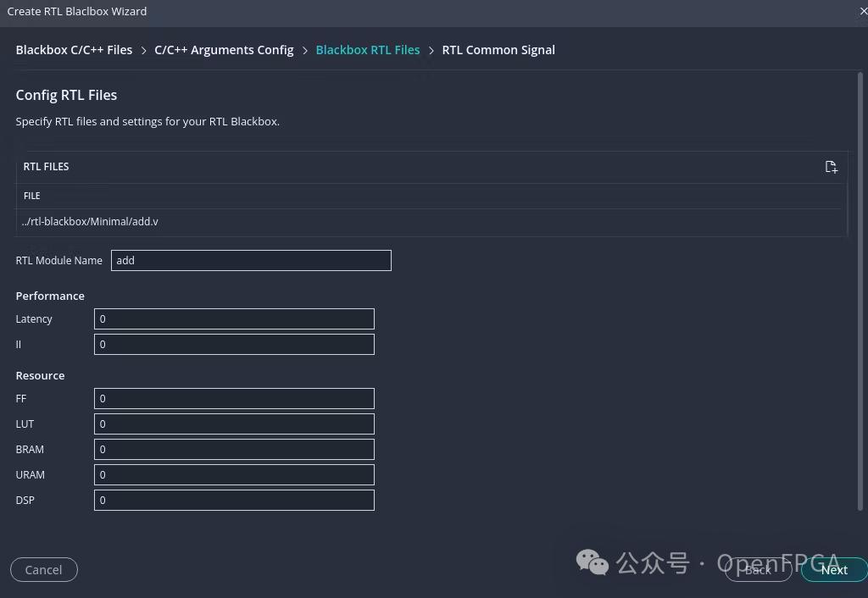Screen dimensions: 868x598
Task: Focus the Latency input field
Action: coord(234,319)
